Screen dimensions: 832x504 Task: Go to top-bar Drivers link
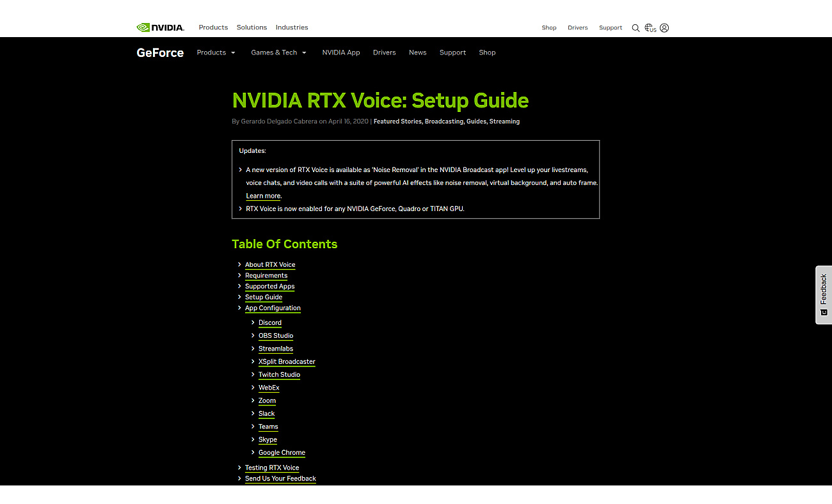(x=577, y=28)
